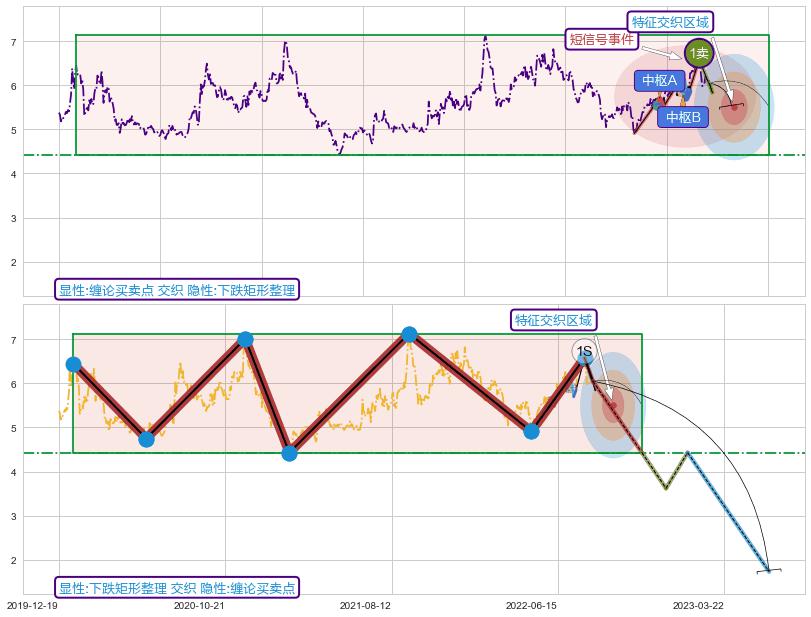The height and width of the screenshot is (617, 811).
Task: Click the green '1卖' sell marker circle
Action: click(x=698, y=53)
